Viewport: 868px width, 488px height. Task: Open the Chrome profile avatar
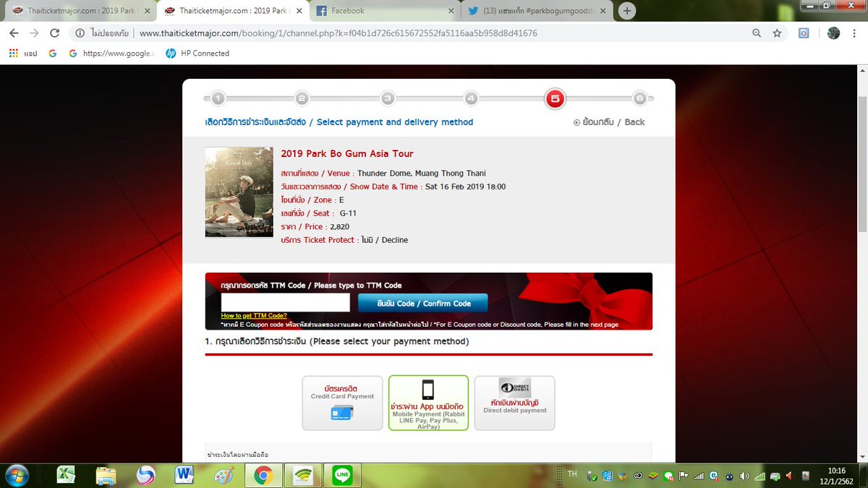pyautogui.click(x=833, y=33)
